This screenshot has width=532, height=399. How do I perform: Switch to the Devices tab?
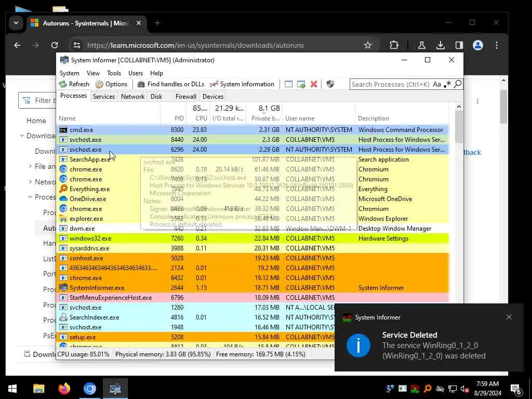(212, 96)
